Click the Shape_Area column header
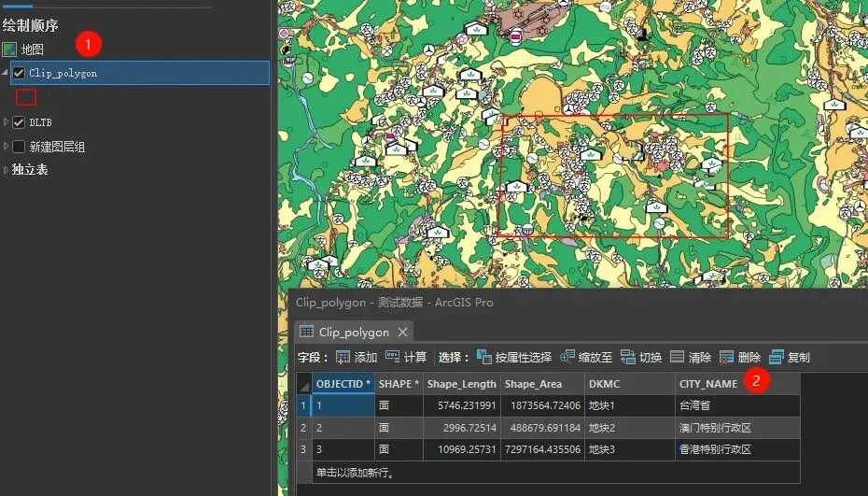This screenshot has height=496, width=868. [x=542, y=384]
